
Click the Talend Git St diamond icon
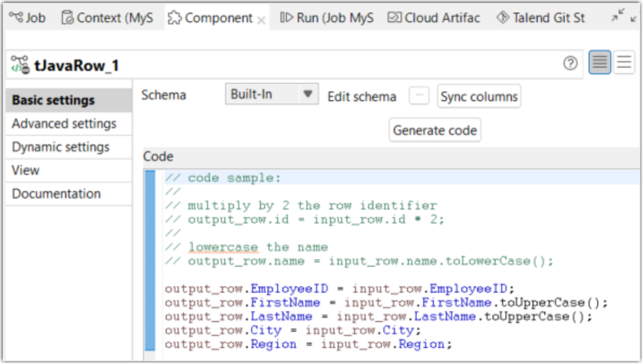pyautogui.click(x=503, y=17)
